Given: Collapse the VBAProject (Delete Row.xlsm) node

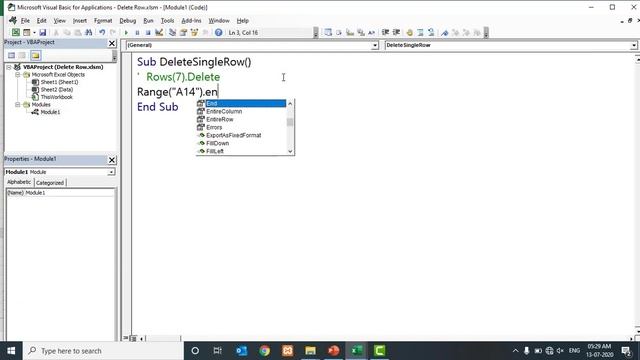Looking at the screenshot, I should point(9,67).
